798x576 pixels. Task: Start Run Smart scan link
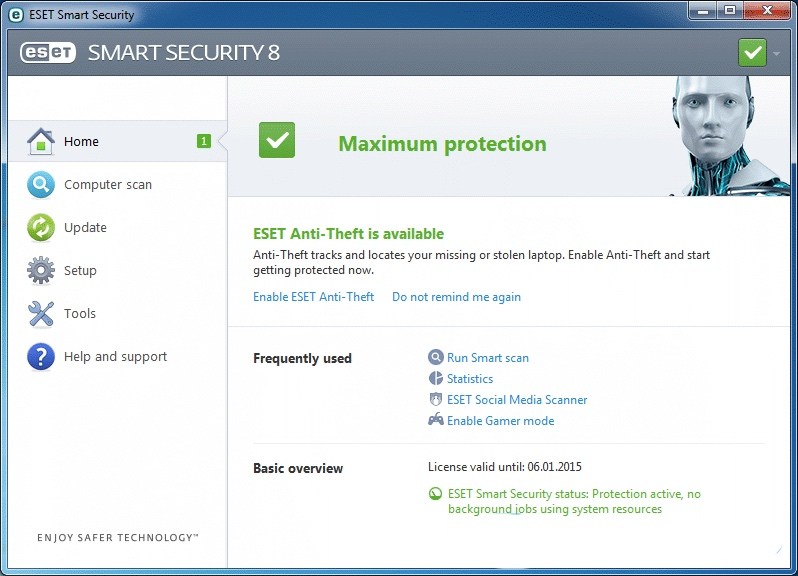tap(488, 358)
